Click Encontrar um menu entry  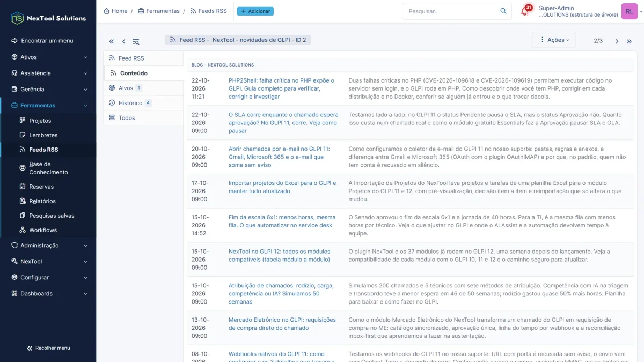tap(48, 41)
